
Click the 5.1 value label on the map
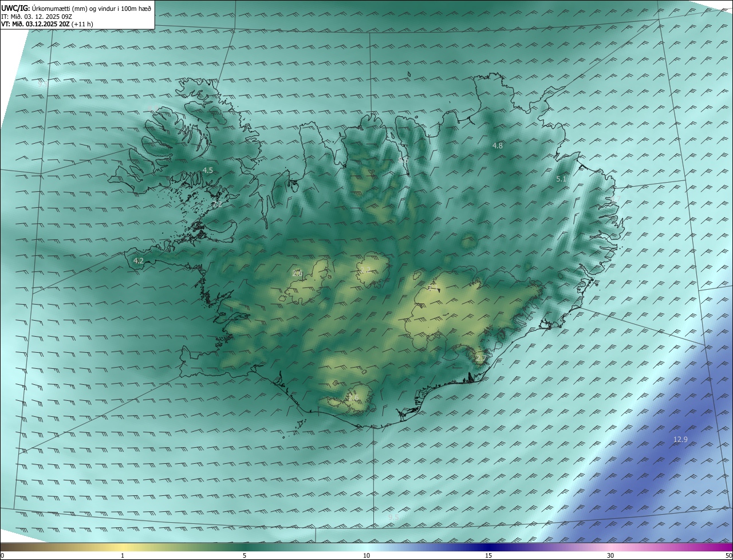[561, 179]
